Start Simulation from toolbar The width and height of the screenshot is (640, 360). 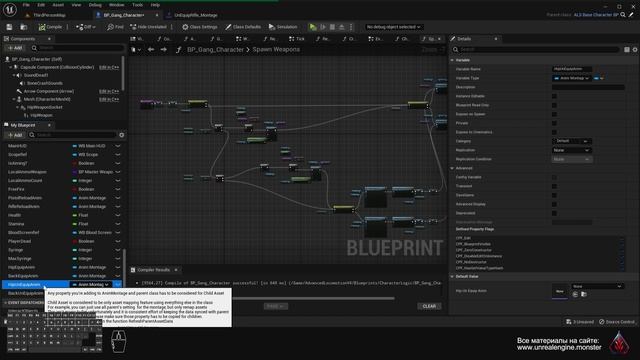pos(283,27)
